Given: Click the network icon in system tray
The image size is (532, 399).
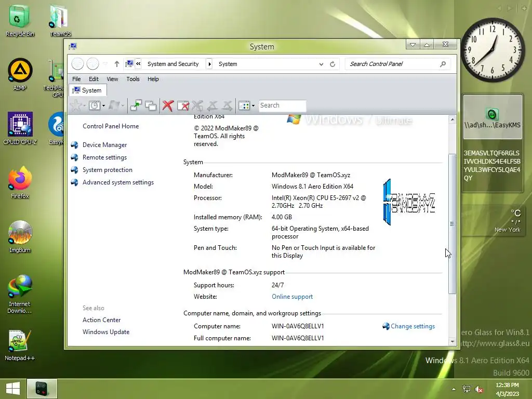Looking at the screenshot, I should pyautogui.click(x=467, y=389).
